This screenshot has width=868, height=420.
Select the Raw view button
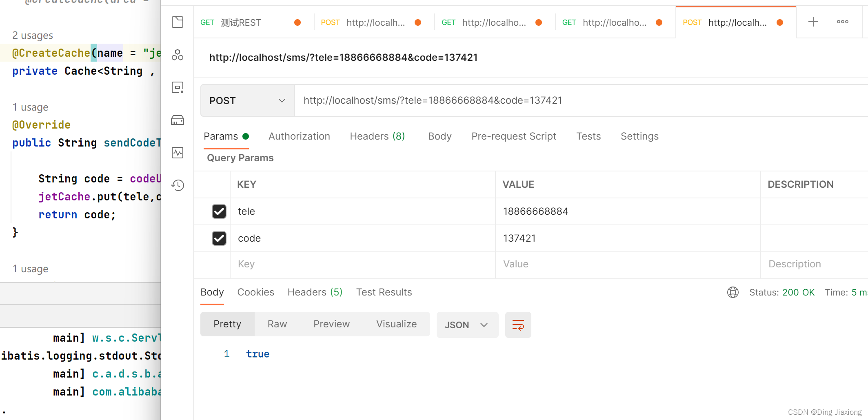pos(277,324)
